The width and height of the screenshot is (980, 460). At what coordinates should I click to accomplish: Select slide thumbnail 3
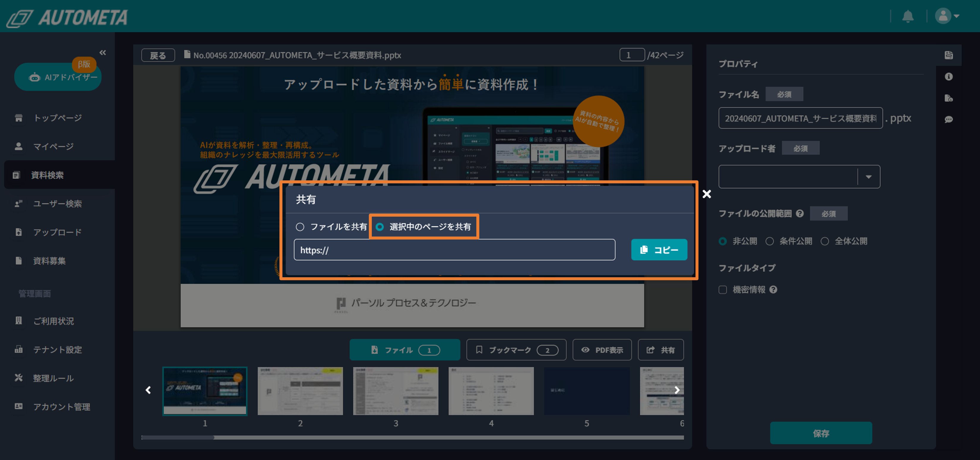[396, 391]
